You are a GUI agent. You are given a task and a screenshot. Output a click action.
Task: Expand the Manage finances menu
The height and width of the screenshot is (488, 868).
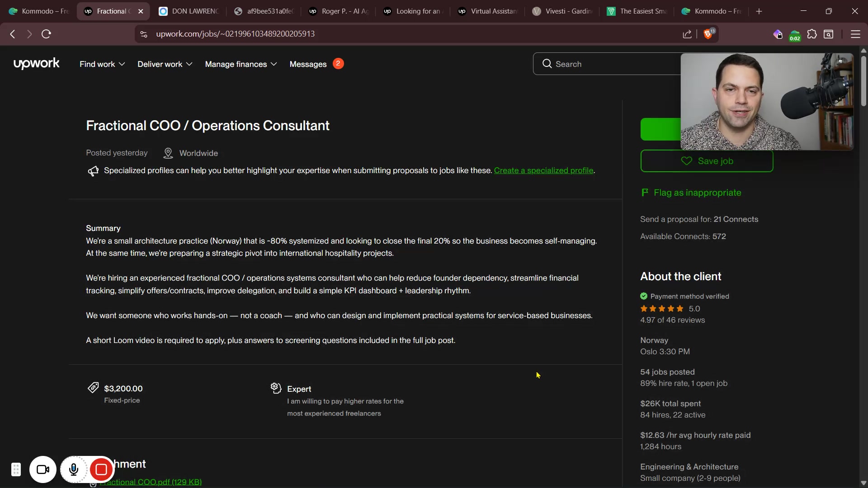[241, 64]
